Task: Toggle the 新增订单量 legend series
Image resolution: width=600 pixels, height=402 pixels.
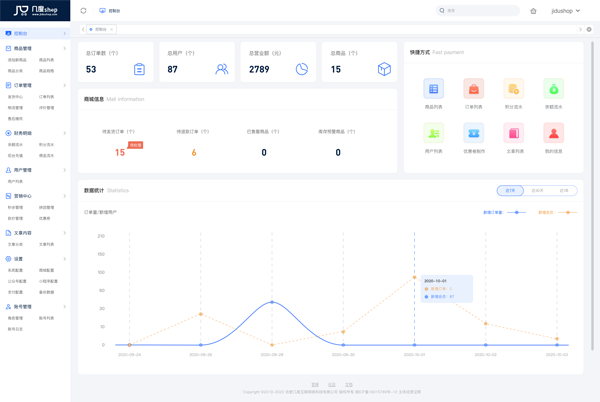Action: [505, 212]
